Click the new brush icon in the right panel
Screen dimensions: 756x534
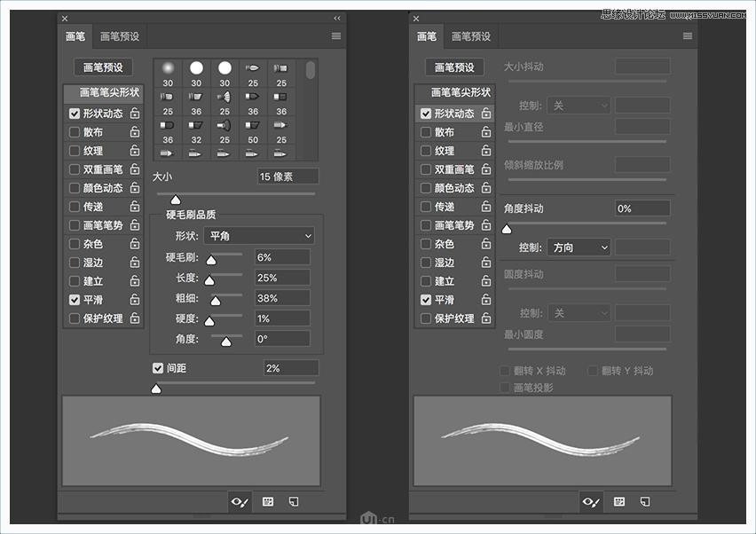pyautogui.click(x=644, y=502)
